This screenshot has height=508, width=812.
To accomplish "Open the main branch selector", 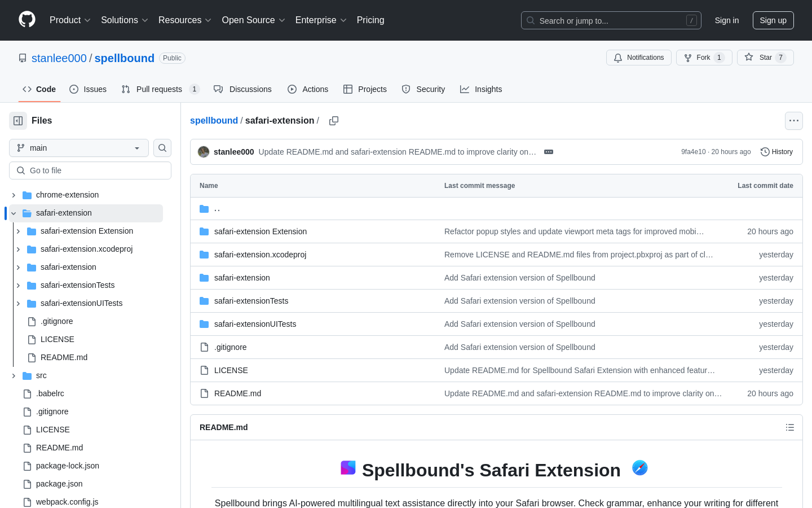I will tap(79, 148).
